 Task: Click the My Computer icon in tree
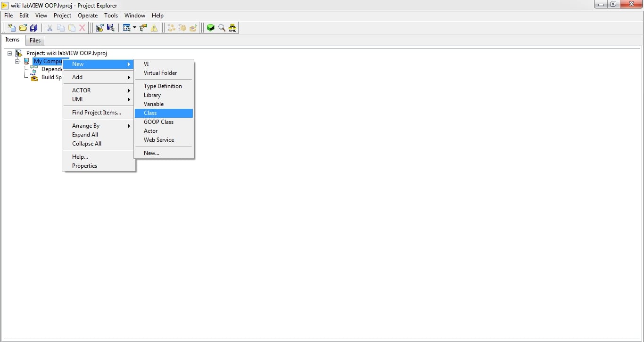(x=27, y=61)
